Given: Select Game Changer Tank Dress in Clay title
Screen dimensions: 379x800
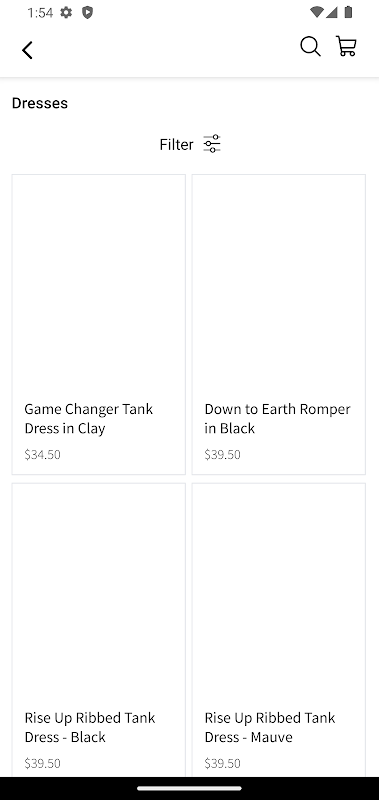Looking at the screenshot, I should pos(89,418).
